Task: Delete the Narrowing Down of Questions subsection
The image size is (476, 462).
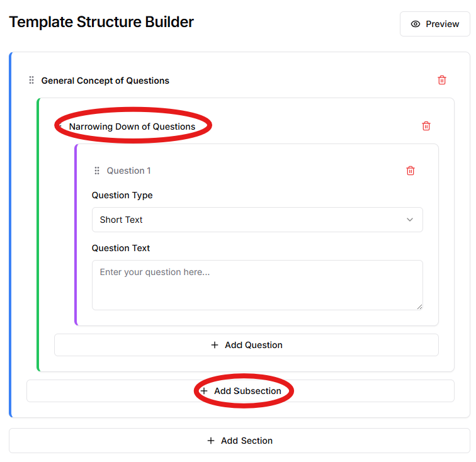Action: (426, 126)
